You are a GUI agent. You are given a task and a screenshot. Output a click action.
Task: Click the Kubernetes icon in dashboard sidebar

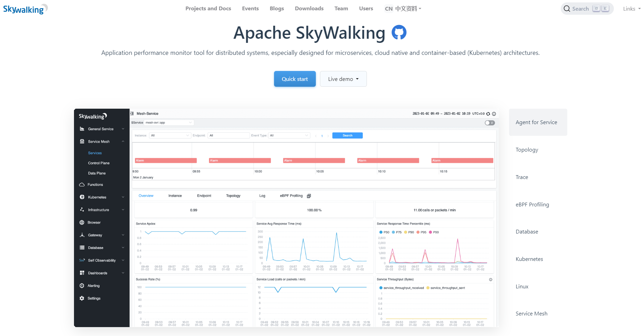coord(82,197)
